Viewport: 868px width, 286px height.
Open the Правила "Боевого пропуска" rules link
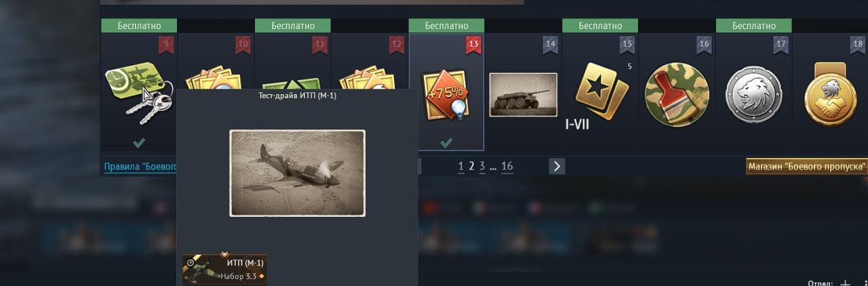click(140, 166)
